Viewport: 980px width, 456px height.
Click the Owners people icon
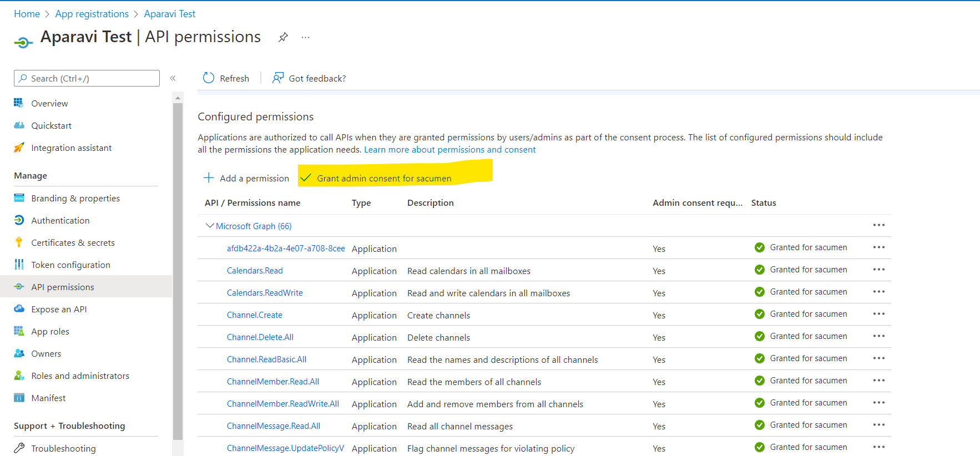pos(19,353)
